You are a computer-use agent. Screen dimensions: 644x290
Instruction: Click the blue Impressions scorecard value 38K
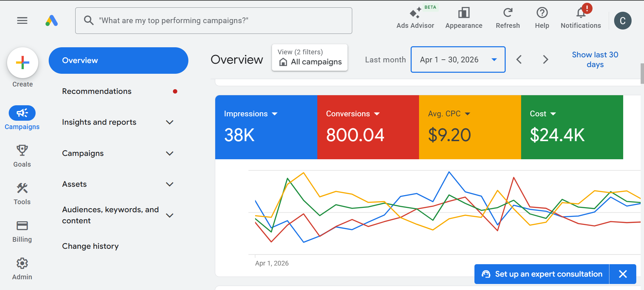239,135
